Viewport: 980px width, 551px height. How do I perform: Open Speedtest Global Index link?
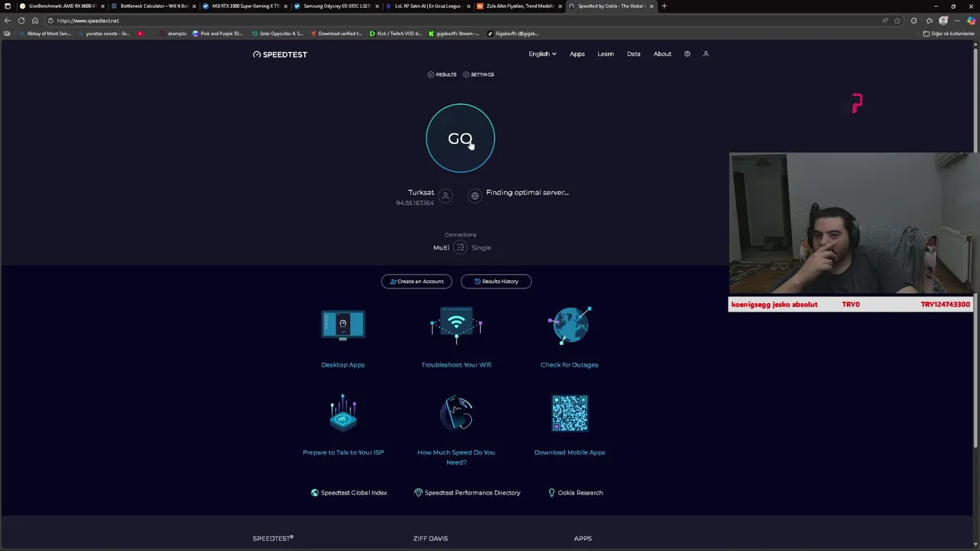click(x=349, y=493)
